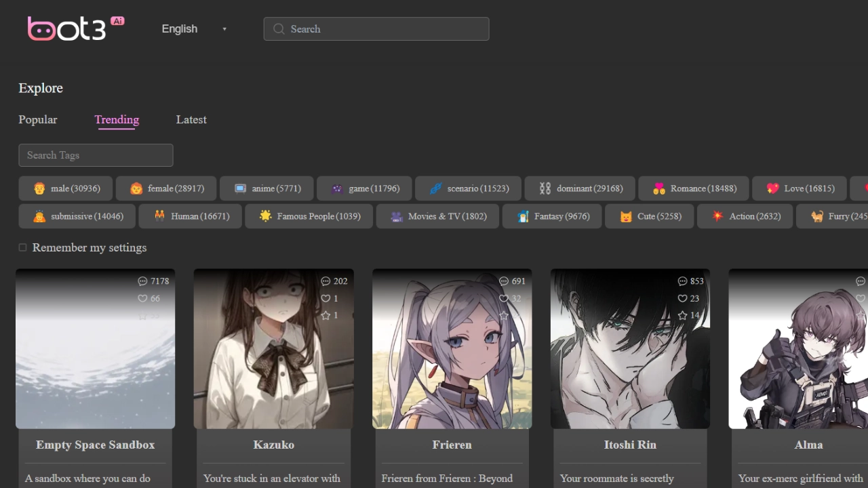Click the chat bubble icon on Frieren card
Image resolution: width=868 pixels, height=488 pixels.
(x=503, y=281)
